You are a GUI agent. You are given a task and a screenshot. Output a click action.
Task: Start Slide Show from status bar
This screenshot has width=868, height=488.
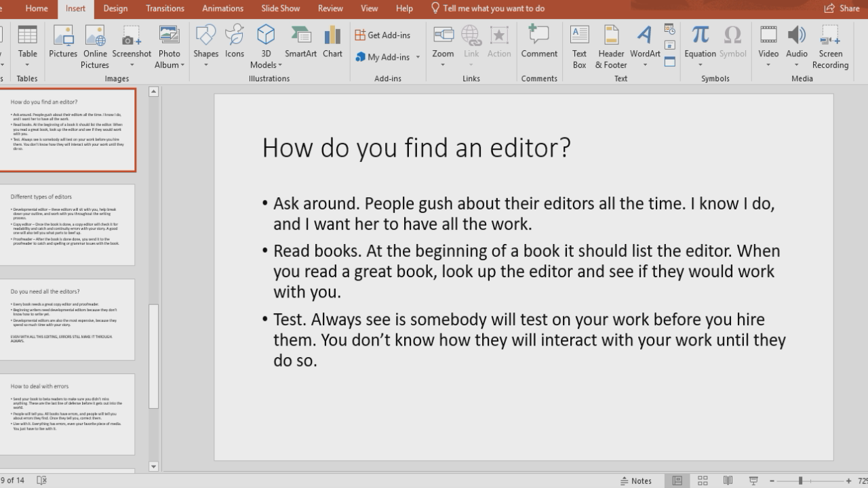pyautogui.click(x=753, y=480)
